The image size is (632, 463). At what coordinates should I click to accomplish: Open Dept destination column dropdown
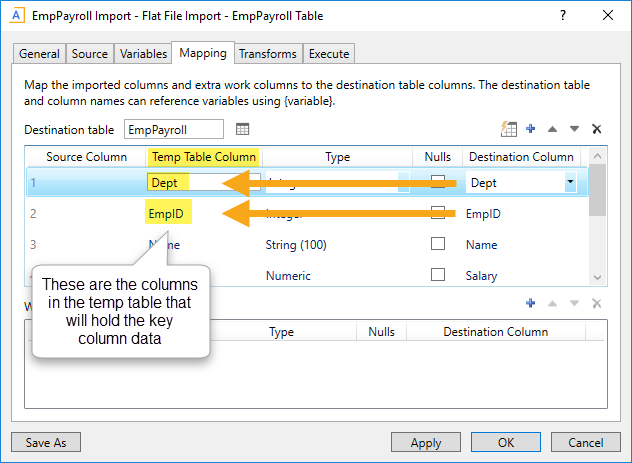coord(570,183)
